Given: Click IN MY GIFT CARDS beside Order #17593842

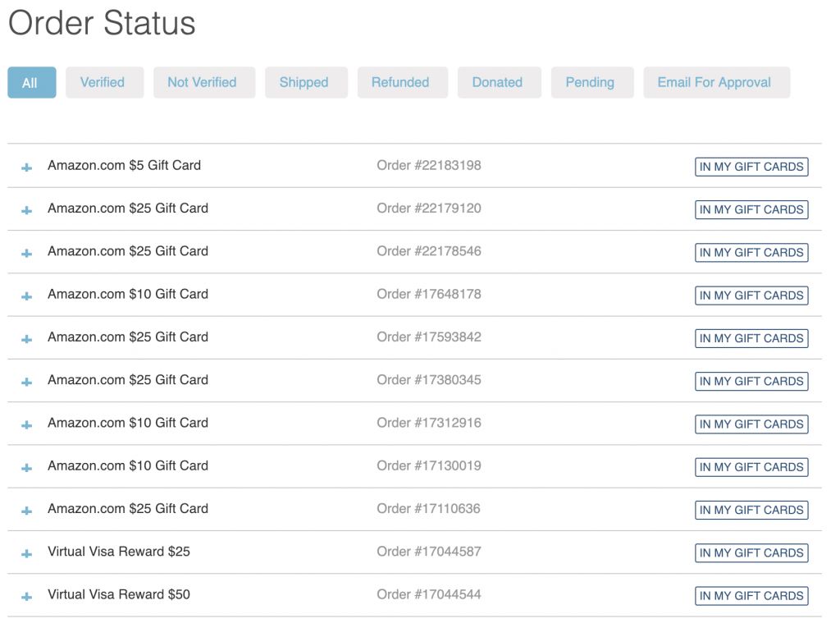Looking at the screenshot, I should (x=751, y=338).
